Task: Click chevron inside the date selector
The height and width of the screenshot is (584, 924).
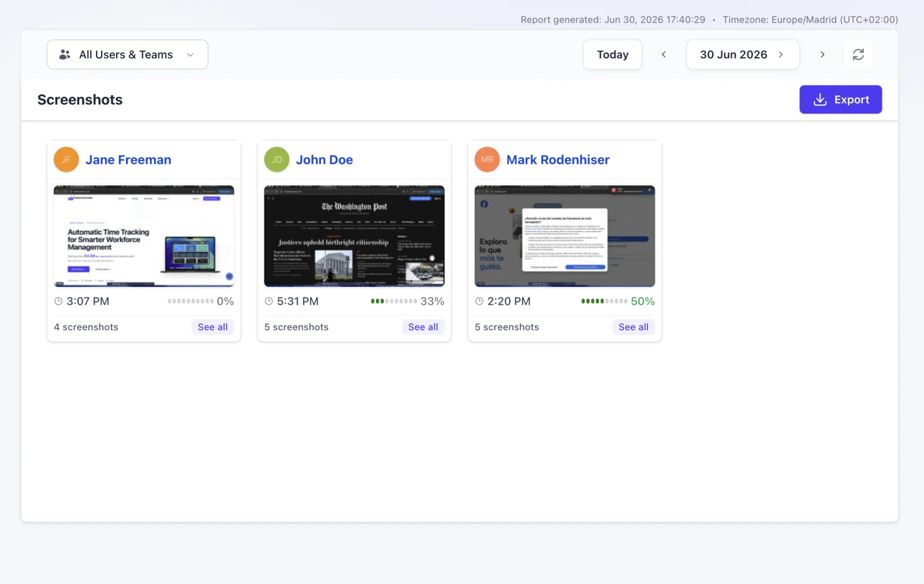Action: tap(781, 54)
